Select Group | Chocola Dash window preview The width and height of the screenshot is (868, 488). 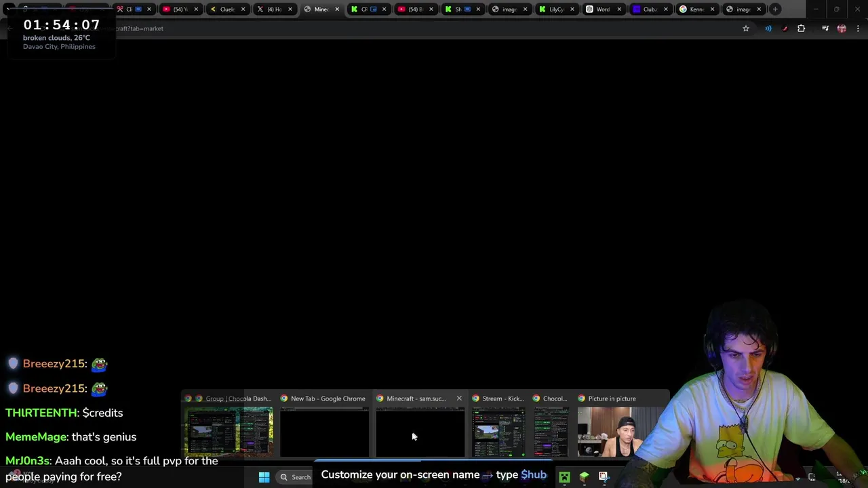(229, 426)
